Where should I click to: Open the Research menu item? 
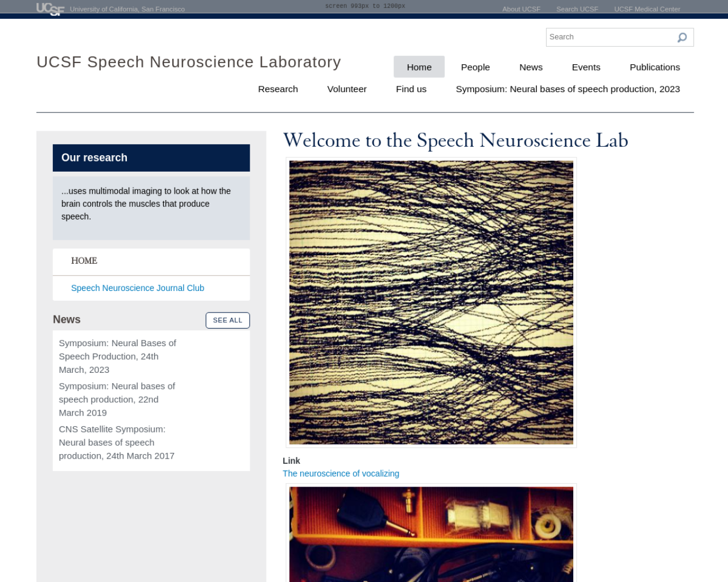[x=278, y=89]
